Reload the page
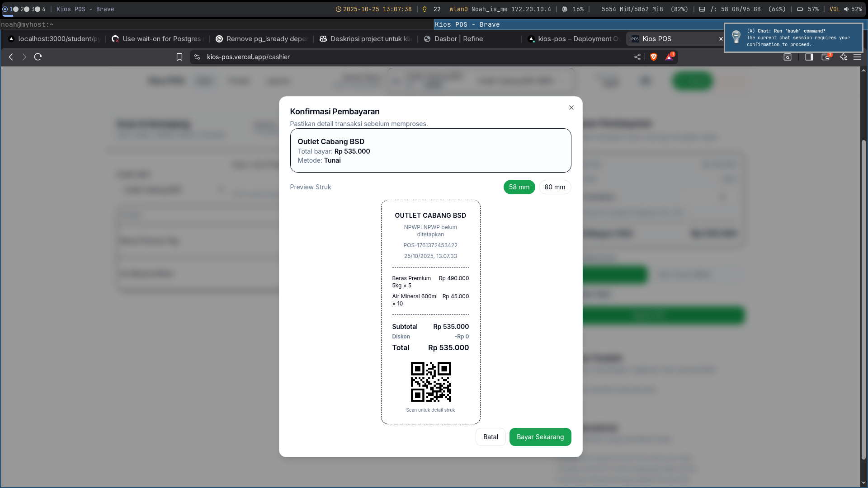The height and width of the screenshot is (488, 868). (38, 57)
